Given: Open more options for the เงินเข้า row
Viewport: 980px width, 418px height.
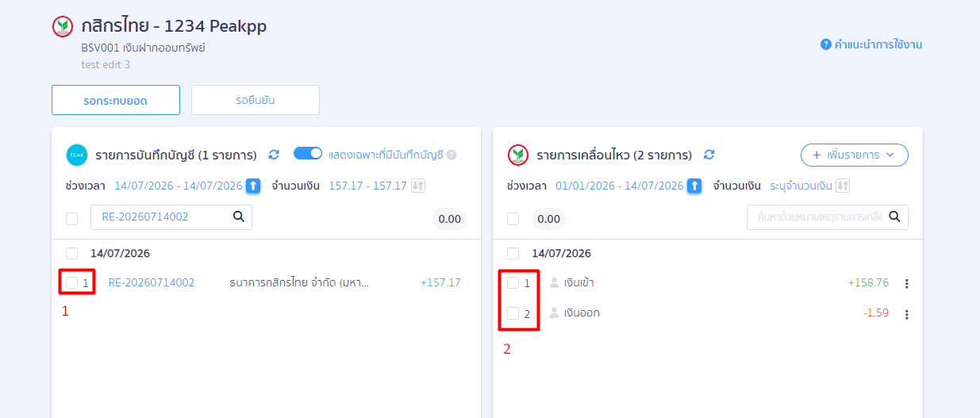Looking at the screenshot, I should tap(906, 283).
